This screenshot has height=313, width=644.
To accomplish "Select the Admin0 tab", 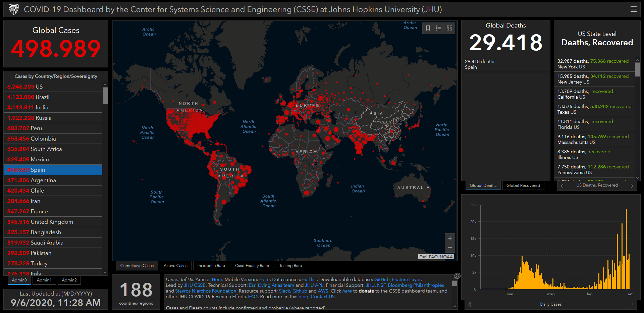I will point(19,280).
